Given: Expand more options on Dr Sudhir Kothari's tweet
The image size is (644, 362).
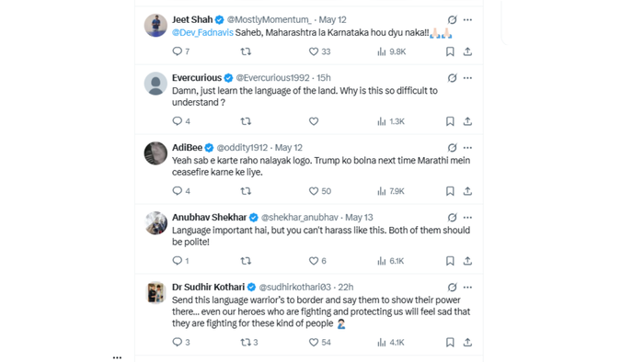Looking at the screenshot, I should [x=467, y=287].
